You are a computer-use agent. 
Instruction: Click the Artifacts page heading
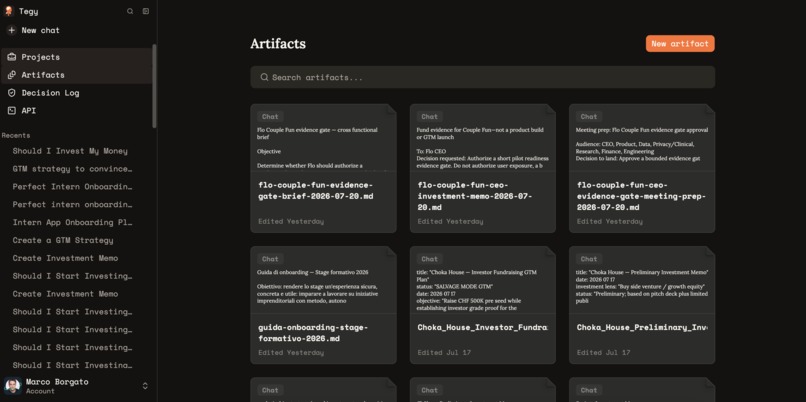[278, 44]
